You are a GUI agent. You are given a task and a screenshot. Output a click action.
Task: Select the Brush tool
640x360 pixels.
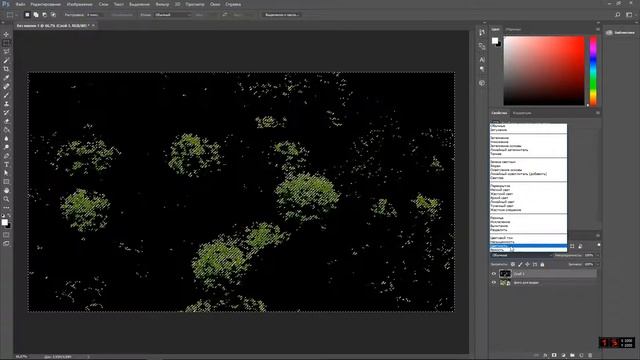(6, 95)
